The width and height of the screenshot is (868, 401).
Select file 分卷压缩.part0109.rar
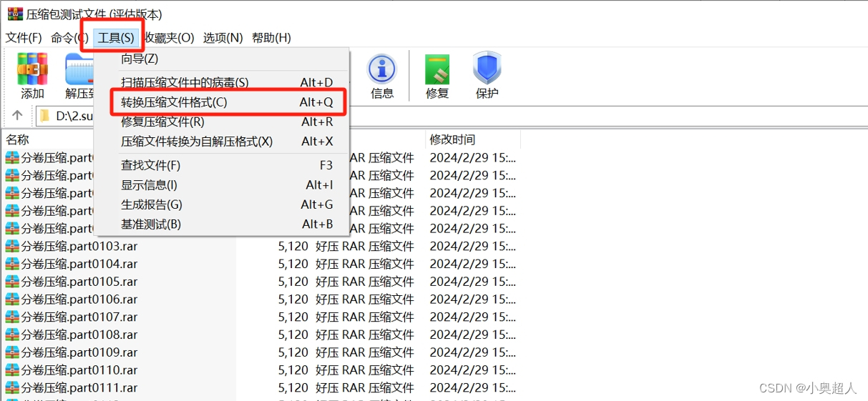(79, 352)
